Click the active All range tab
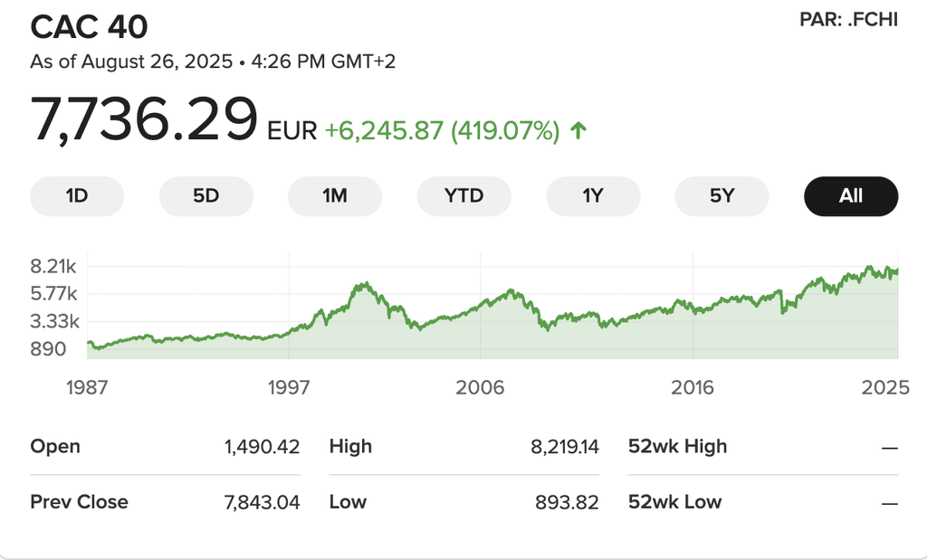The height and width of the screenshot is (560, 927). click(x=851, y=195)
